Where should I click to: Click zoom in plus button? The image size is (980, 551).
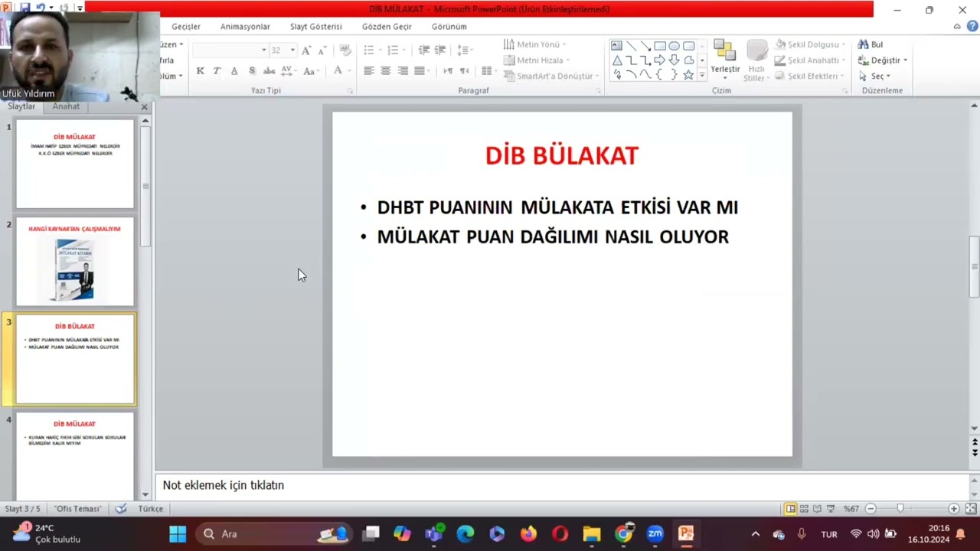(x=954, y=509)
